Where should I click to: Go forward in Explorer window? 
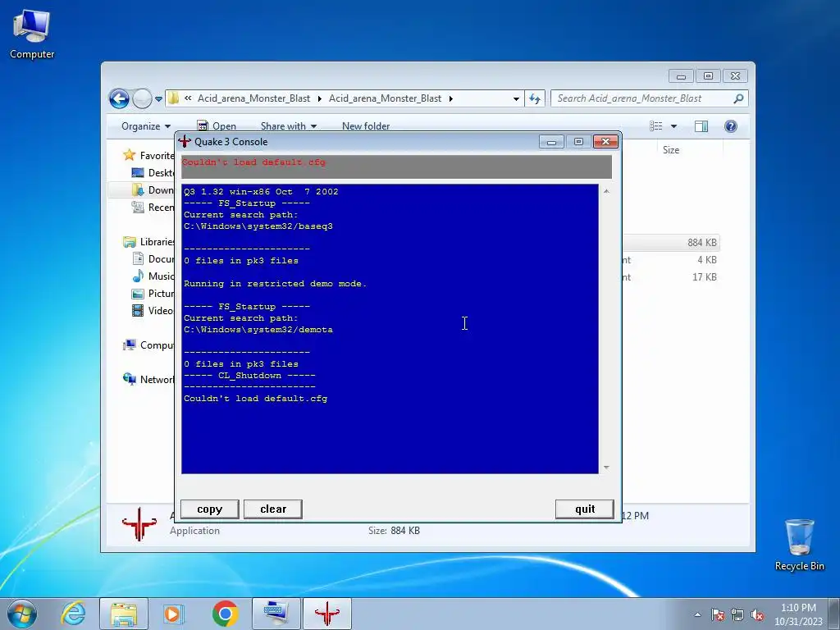142,98
